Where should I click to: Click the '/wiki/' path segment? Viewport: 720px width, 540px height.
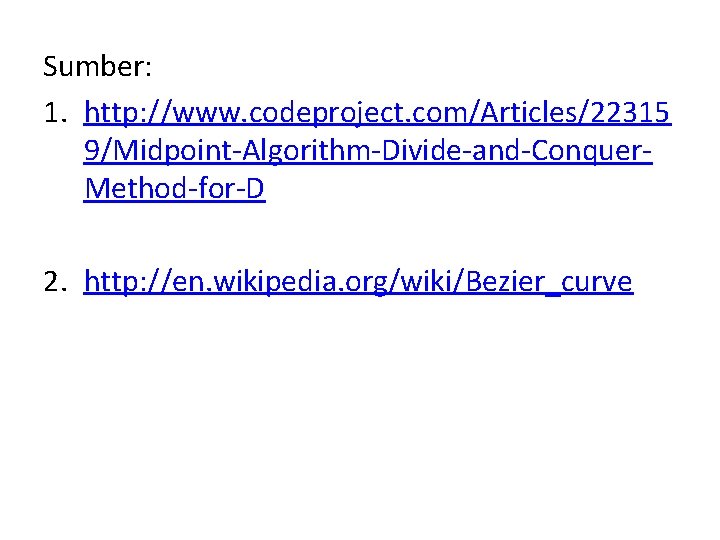427,281
